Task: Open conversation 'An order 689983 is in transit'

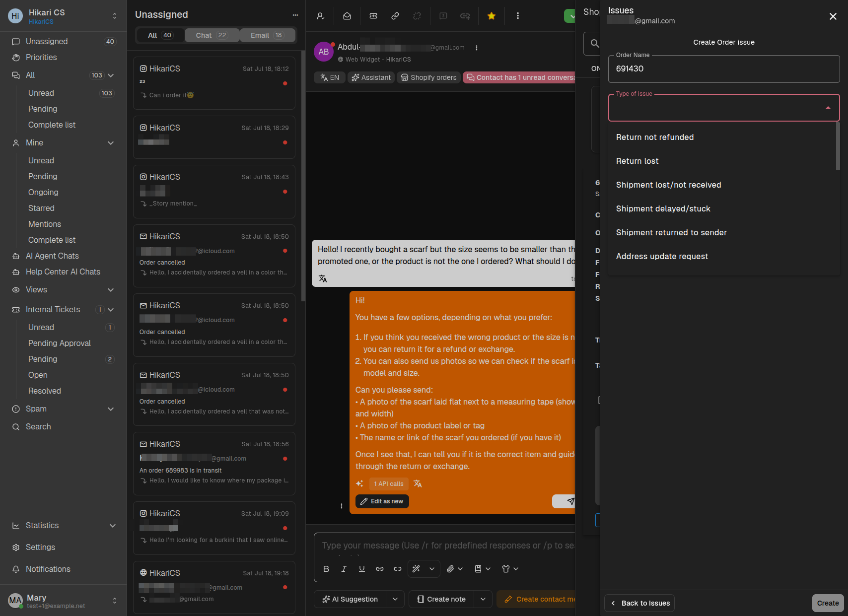Action: 214,464
